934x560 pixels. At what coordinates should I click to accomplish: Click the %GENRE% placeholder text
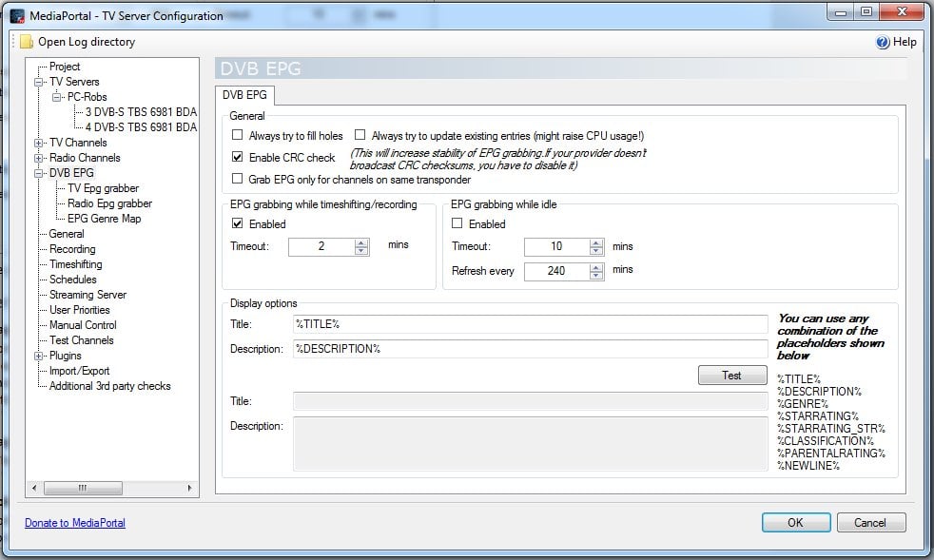pos(803,404)
